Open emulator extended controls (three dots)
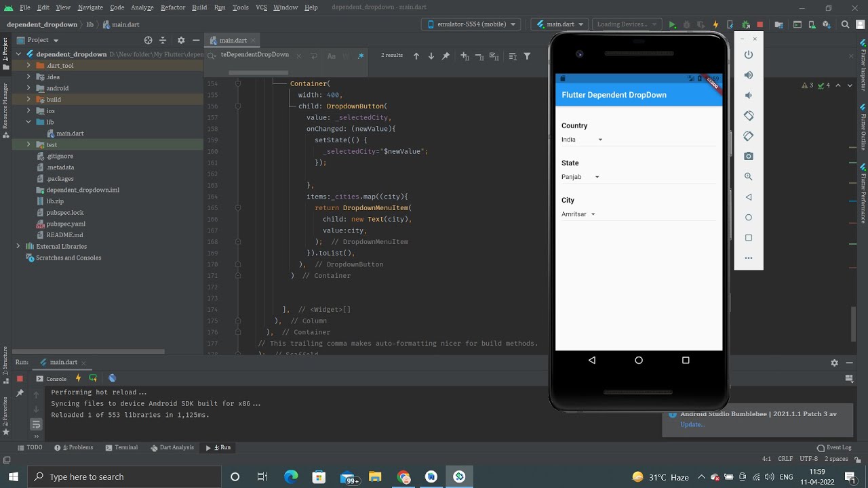This screenshot has height=488, width=868. (749, 258)
